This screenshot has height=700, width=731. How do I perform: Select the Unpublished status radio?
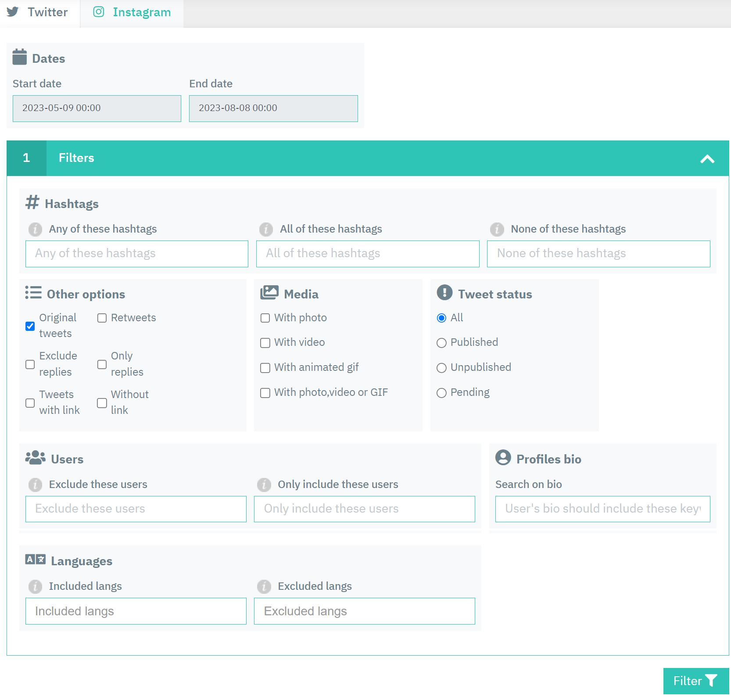point(441,368)
